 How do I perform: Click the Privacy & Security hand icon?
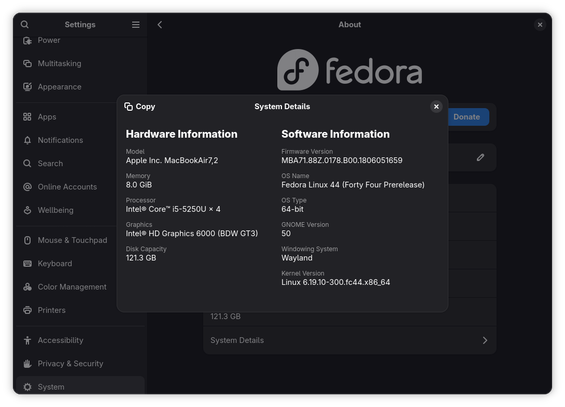[x=27, y=363]
